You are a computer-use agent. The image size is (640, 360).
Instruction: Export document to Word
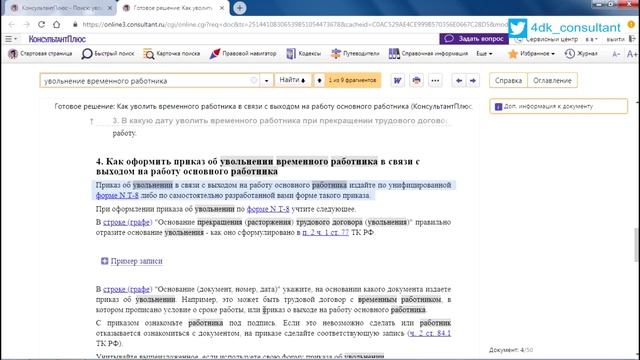click(397, 80)
